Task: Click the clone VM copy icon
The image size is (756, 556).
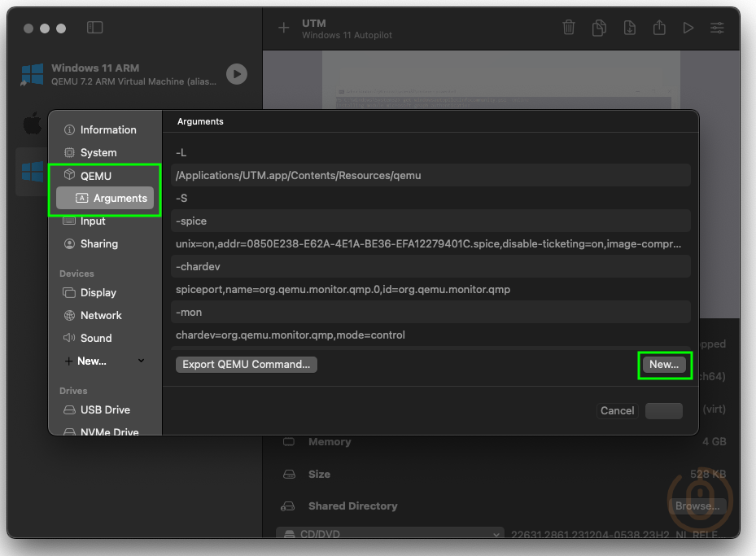Action: pyautogui.click(x=599, y=28)
